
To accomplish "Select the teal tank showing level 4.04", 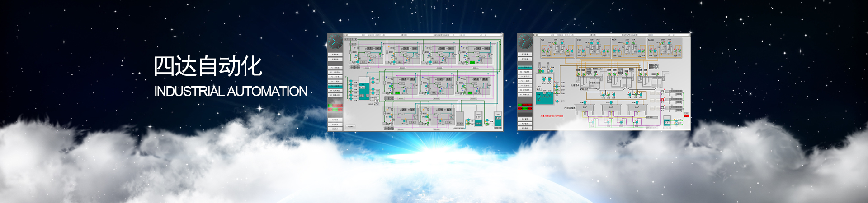I will (x=498, y=118).
